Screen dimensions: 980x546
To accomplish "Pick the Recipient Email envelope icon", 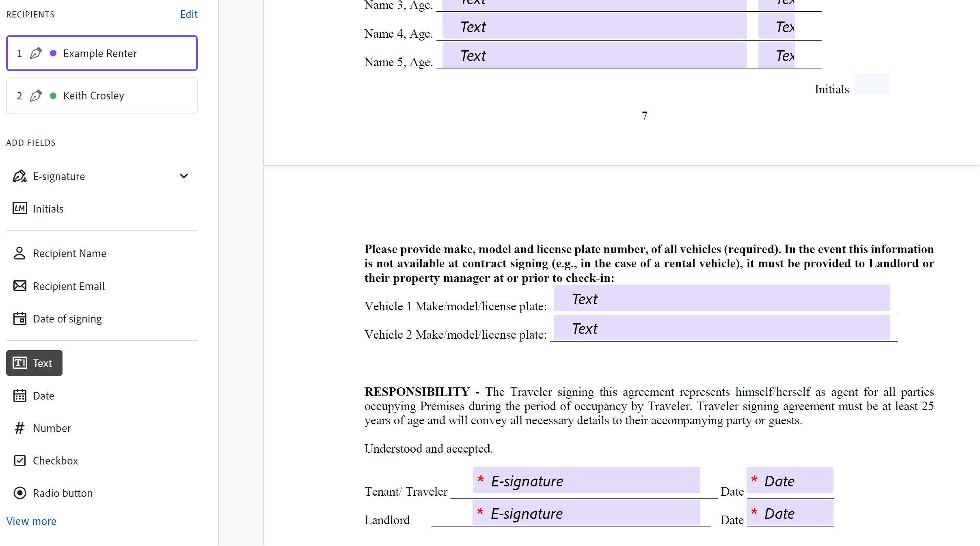I will tap(19, 286).
